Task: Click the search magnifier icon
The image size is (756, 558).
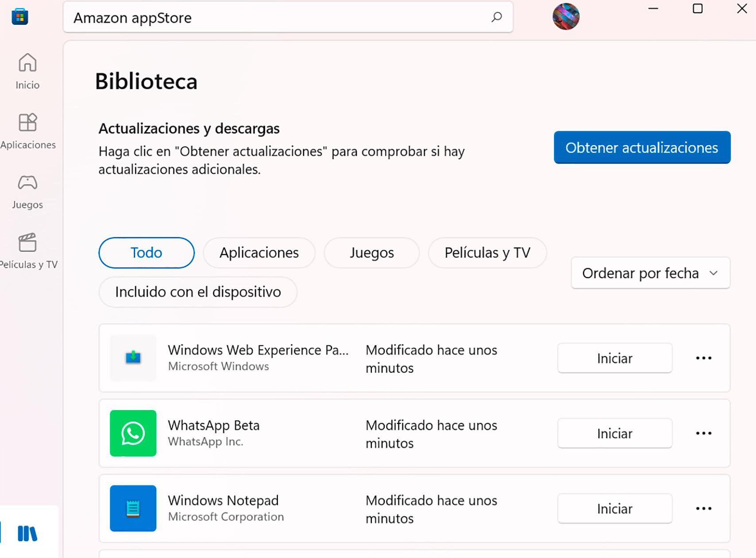Action: click(x=497, y=17)
